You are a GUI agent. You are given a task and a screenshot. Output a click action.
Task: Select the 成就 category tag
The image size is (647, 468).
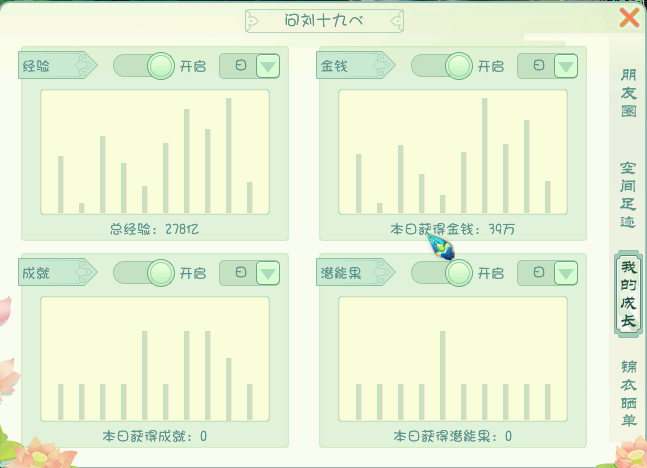55,272
